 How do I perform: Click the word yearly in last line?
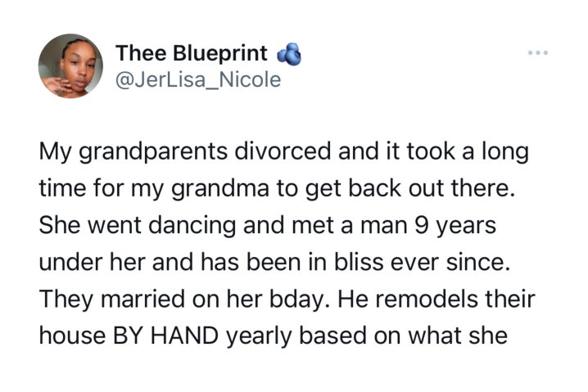(259, 336)
